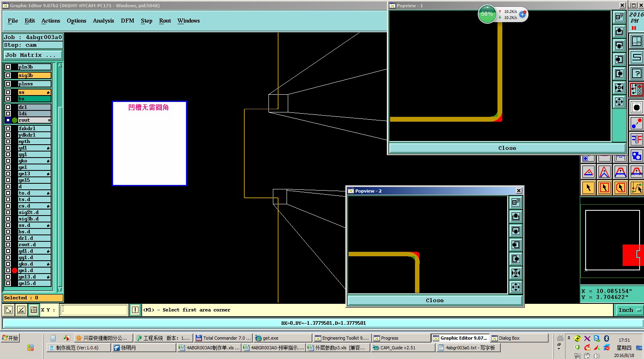The height and width of the screenshot is (359, 644).
Task: Click zoom out icon in Popview 1
Action: pos(619,102)
